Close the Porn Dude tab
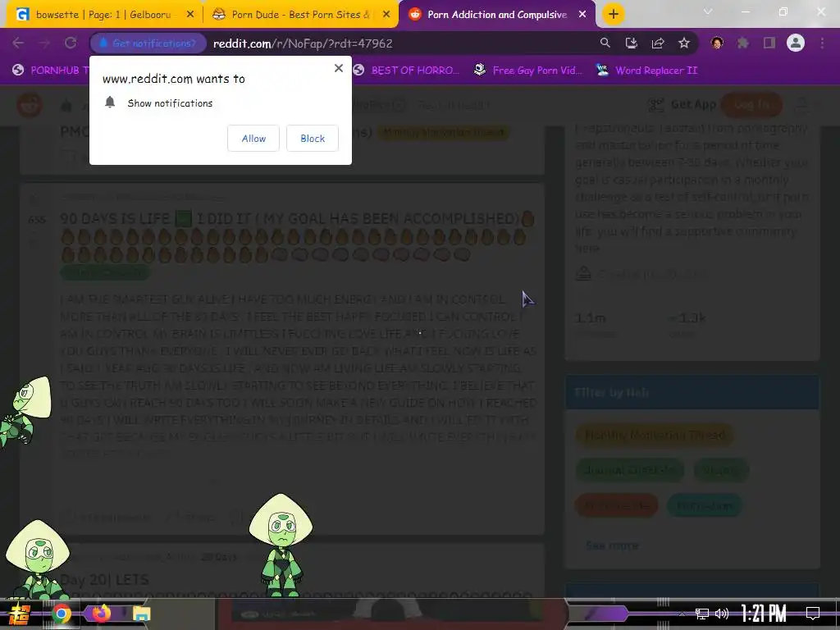Screen dimensions: 840x630 point(386,15)
